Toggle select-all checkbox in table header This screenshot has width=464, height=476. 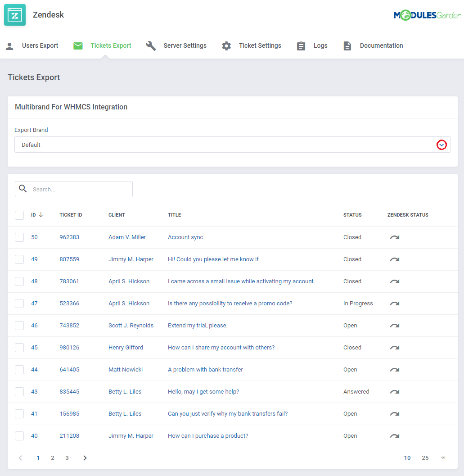[x=19, y=215]
